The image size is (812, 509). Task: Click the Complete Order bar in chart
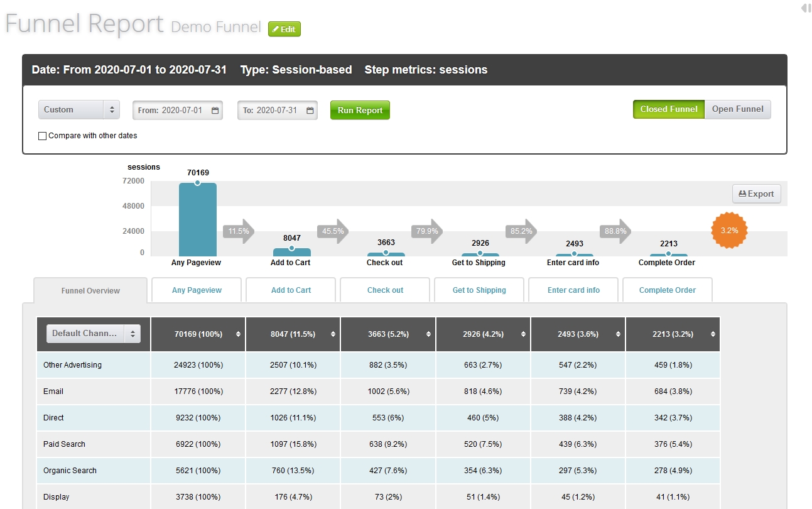coord(668,255)
